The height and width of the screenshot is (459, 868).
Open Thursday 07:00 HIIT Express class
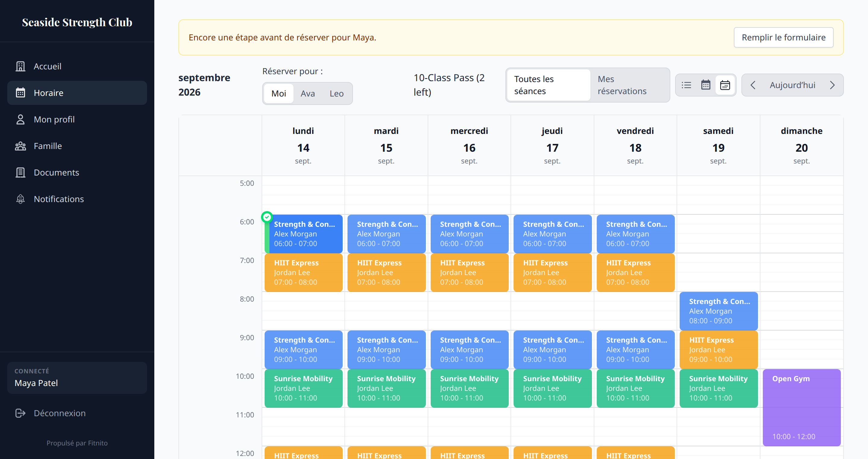(x=553, y=273)
